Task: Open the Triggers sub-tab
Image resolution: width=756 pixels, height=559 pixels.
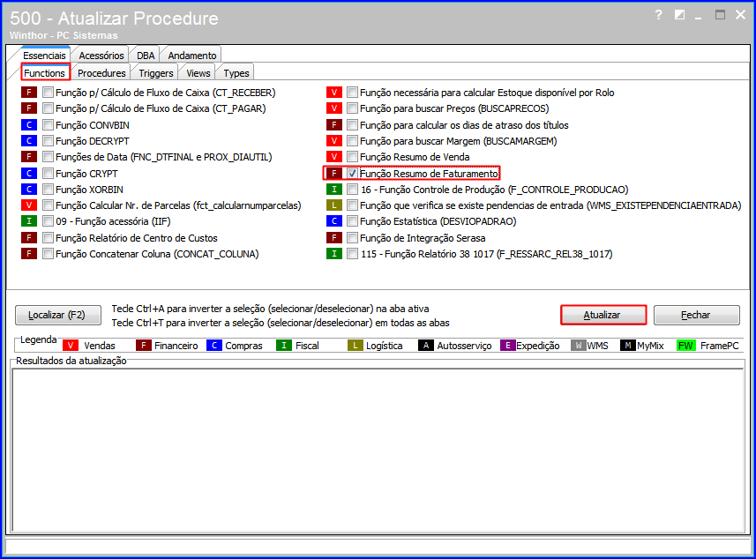Action: [x=156, y=73]
